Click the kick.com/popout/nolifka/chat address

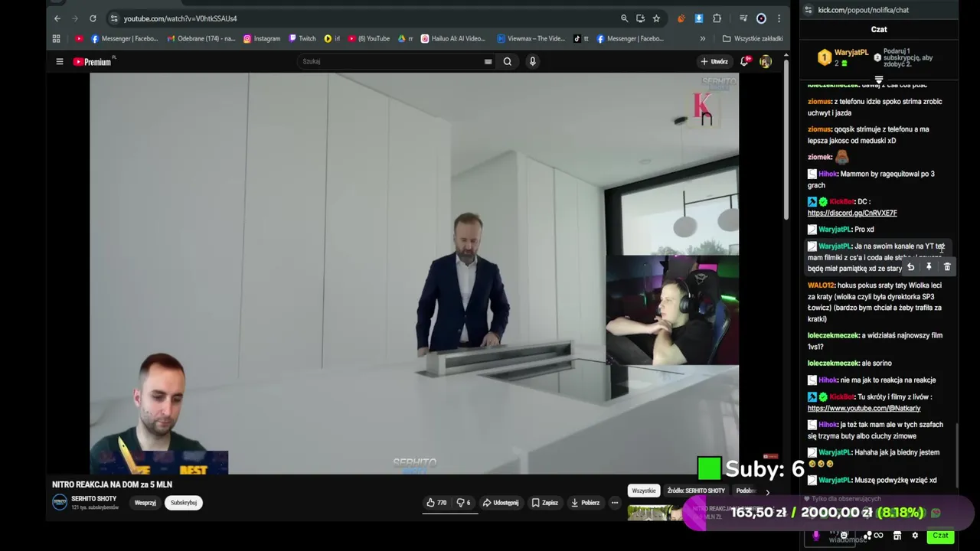coord(863,10)
